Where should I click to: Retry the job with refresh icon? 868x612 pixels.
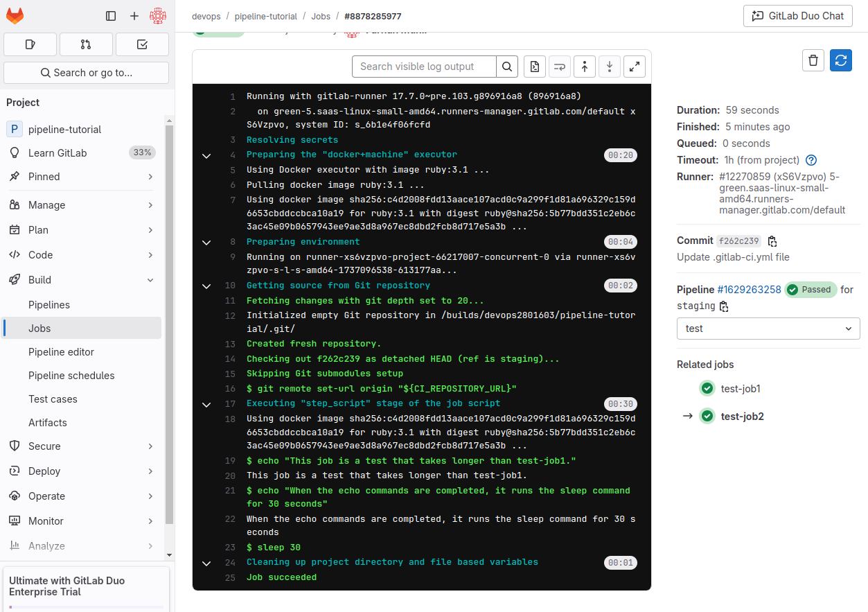pos(841,60)
